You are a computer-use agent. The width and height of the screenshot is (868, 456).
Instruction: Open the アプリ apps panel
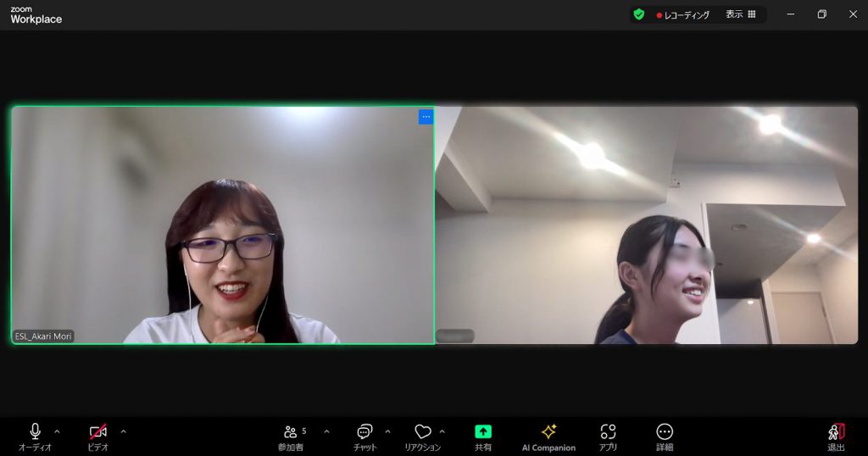click(x=608, y=432)
